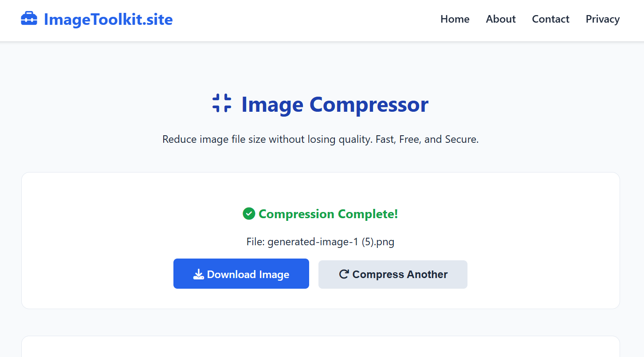The image size is (644, 357).
Task: Click the compress arrows icon beside heading
Action: pyautogui.click(x=222, y=103)
